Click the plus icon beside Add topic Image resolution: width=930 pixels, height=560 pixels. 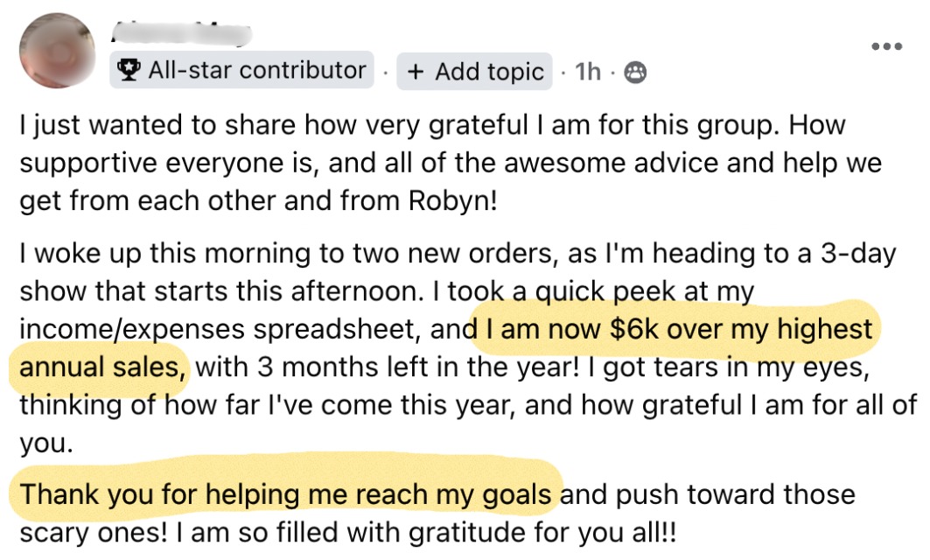416,72
